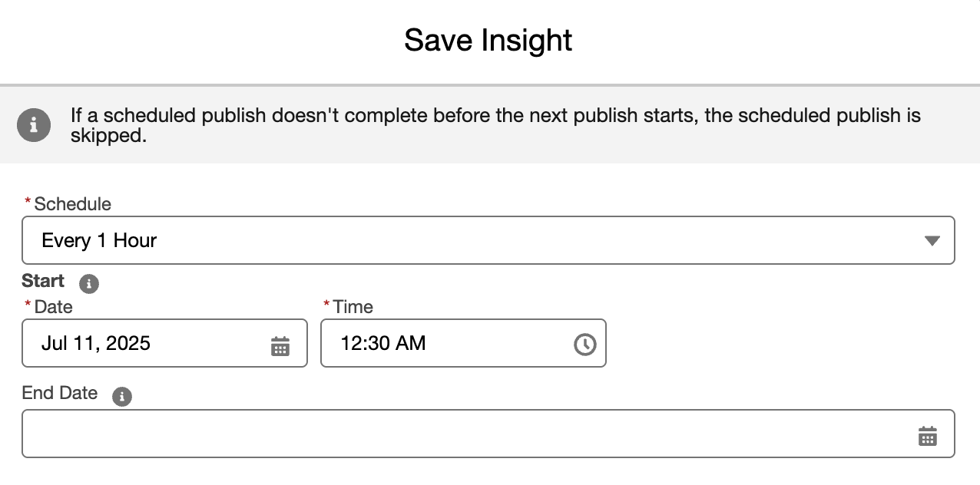Click the "Time" field label

[353, 307]
